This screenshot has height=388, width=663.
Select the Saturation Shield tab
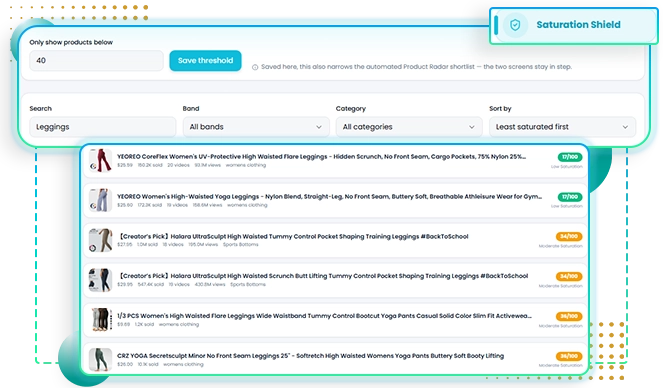(x=573, y=25)
